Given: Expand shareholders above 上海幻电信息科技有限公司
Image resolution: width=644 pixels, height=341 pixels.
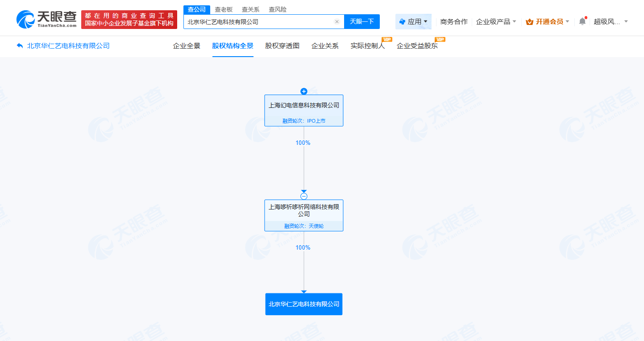Looking at the screenshot, I should pyautogui.click(x=304, y=91).
